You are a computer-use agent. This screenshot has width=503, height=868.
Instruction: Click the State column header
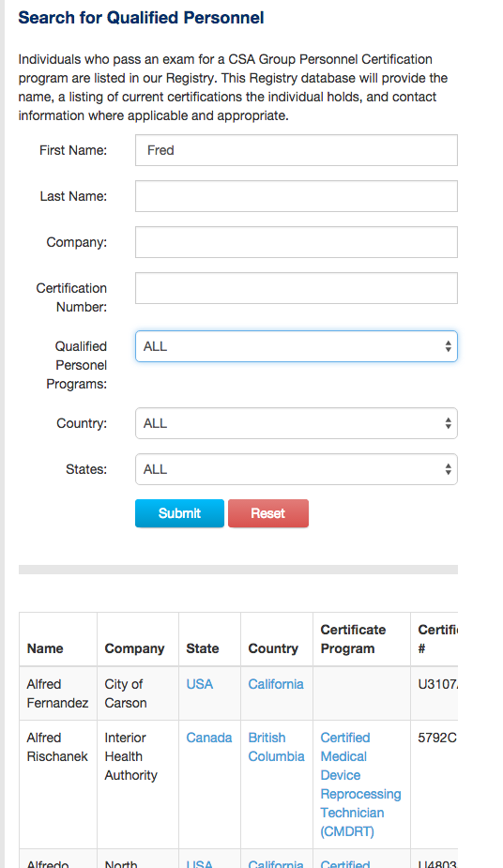tap(203, 648)
